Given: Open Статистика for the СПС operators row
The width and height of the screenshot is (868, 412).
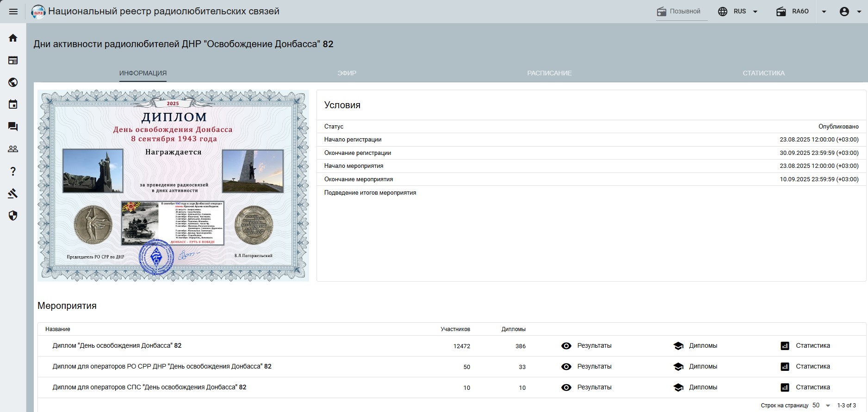Looking at the screenshot, I should 805,387.
